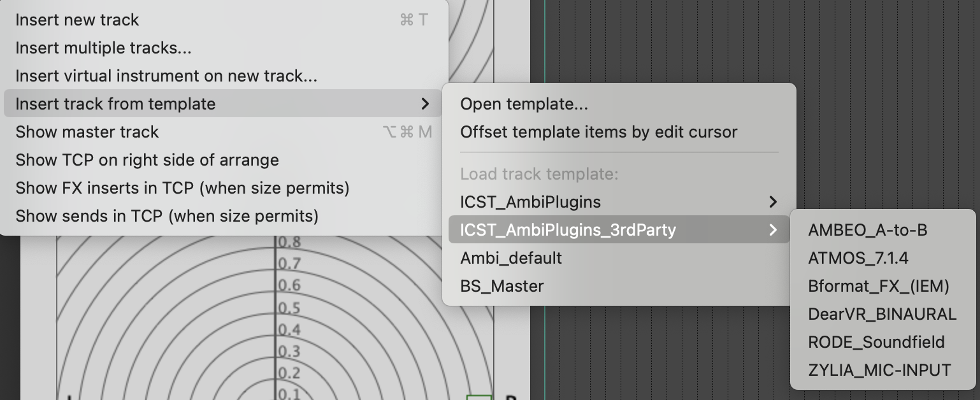
Task: Toggle Offset template items by edit cursor
Action: 598,132
